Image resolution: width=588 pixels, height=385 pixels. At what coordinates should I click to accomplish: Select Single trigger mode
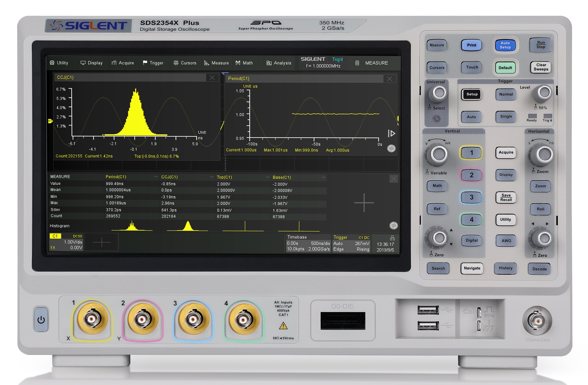tap(506, 116)
